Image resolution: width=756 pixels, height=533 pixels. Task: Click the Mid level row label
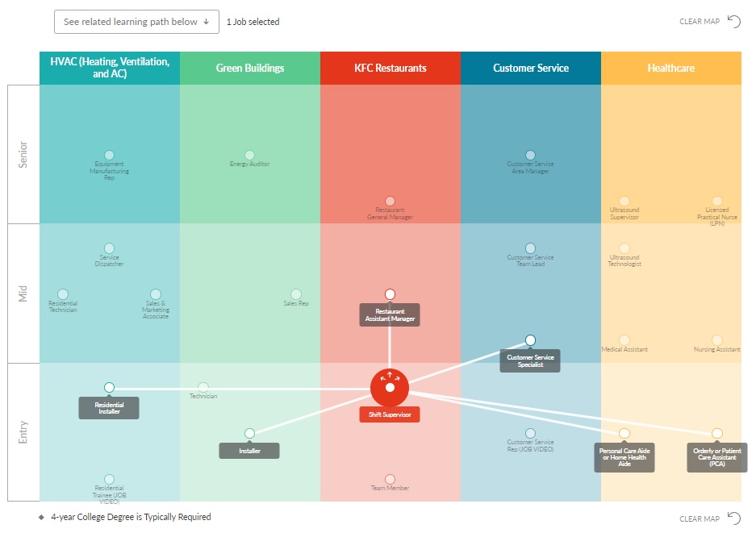(23, 294)
